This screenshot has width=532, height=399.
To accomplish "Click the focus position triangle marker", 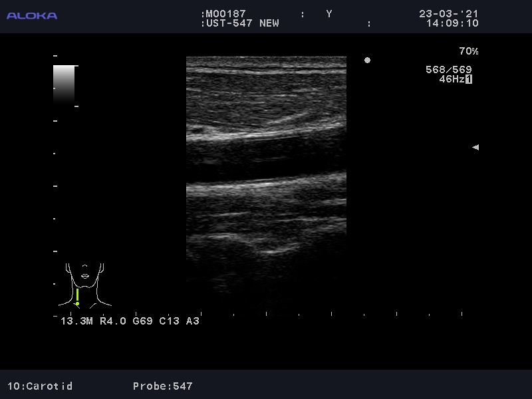I will pos(475,147).
